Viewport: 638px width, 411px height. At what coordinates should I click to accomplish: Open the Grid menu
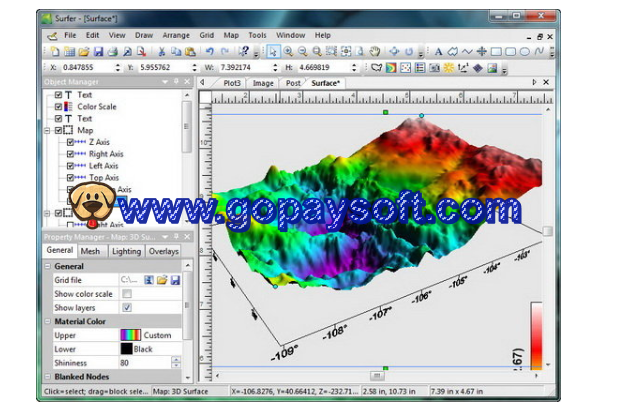click(207, 35)
